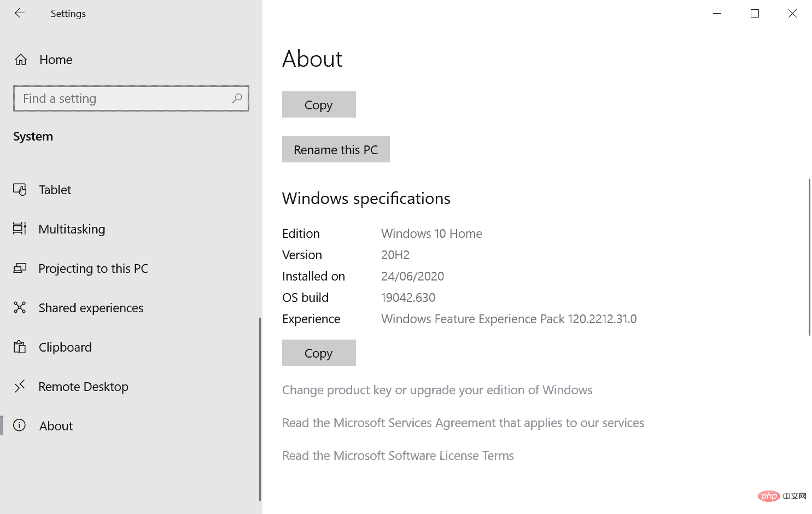Image resolution: width=812 pixels, height=514 pixels.
Task: Click the Clipboard icon
Action: (20, 347)
